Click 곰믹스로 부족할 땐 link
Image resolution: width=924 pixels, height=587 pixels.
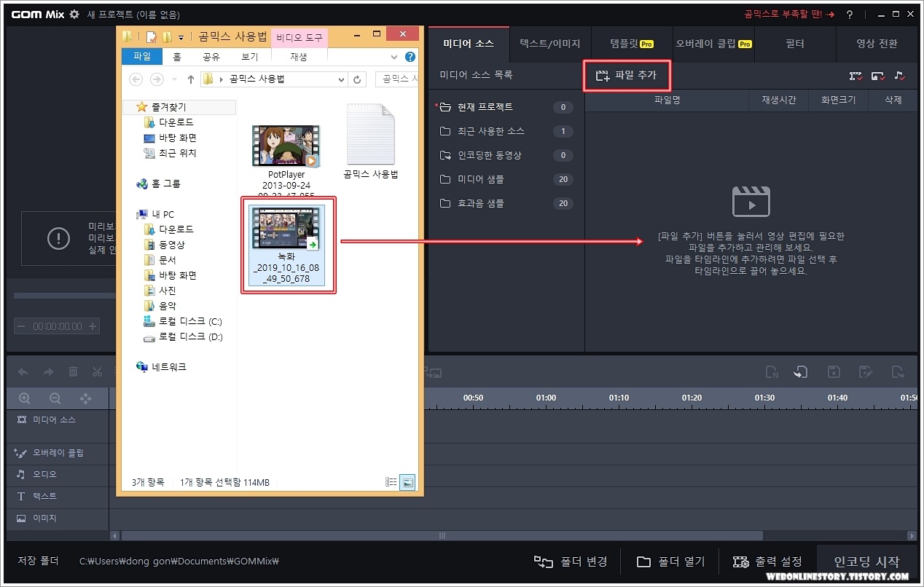click(x=789, y=15)
